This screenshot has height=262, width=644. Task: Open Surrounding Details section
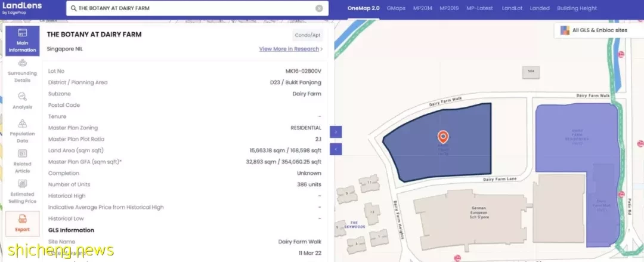pos(23,71)
